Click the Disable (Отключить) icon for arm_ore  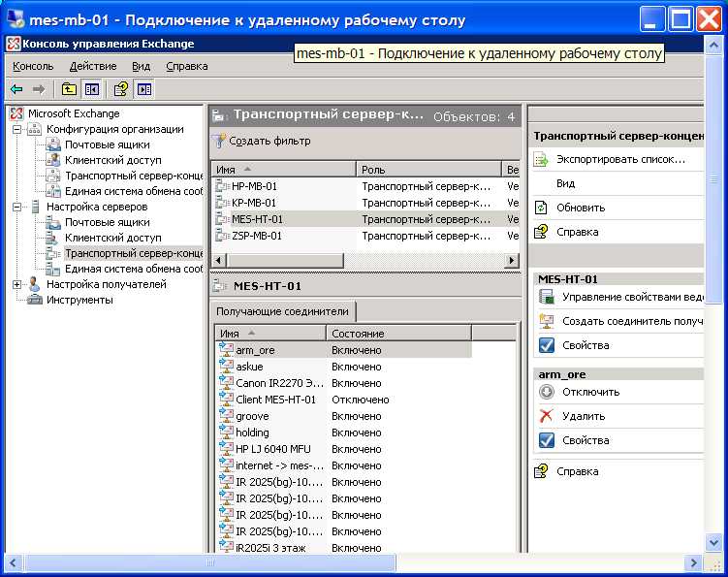(547, 392)
